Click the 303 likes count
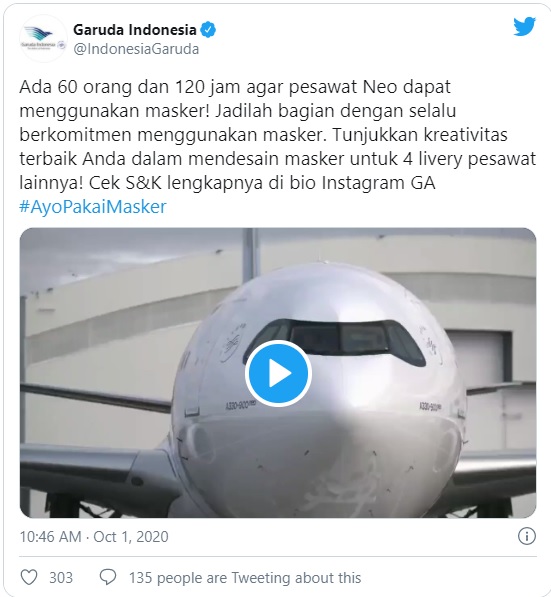The image size is (551, 597). point(61,578)
